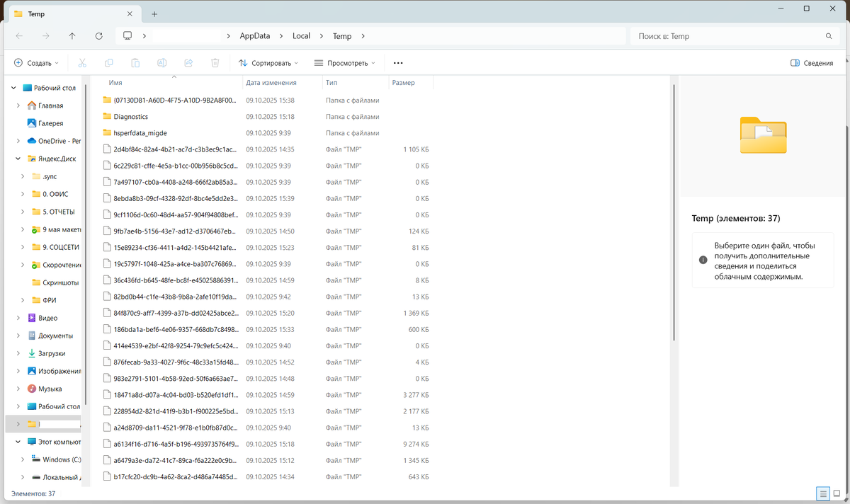Viewport: 850px width, 504px height.
Task: Open the Сортировать sort dropdown
Action: pos(268,63)
